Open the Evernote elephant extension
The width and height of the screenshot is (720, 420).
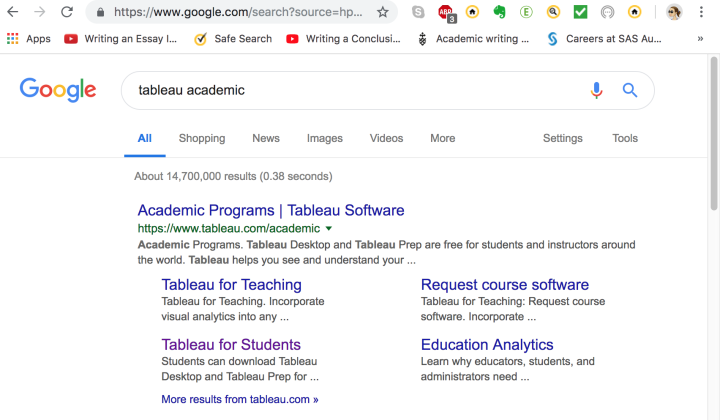(499, 12)
